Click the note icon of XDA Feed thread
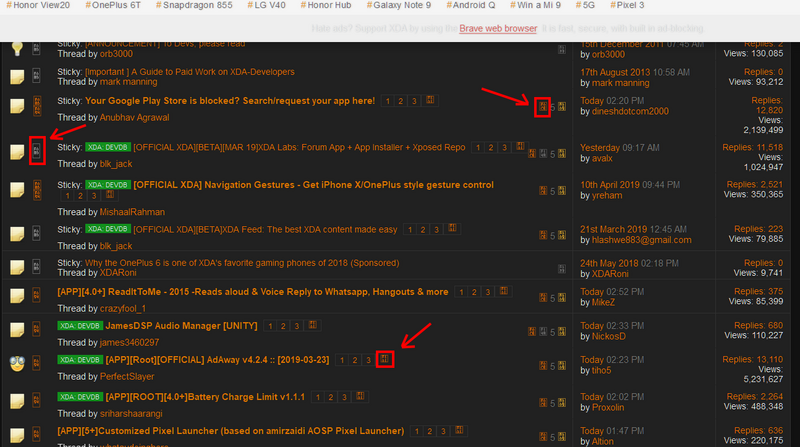Image resolution: width=800 pixels, height=447 pixels. coord(17,234)
